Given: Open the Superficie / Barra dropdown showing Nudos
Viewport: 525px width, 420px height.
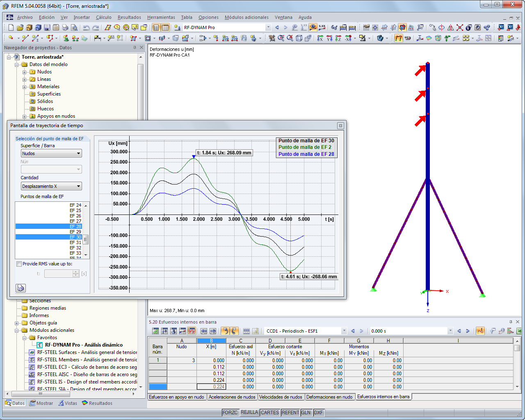Looking at the screenshot, I should pyautogui.click(x=51, y=153).
